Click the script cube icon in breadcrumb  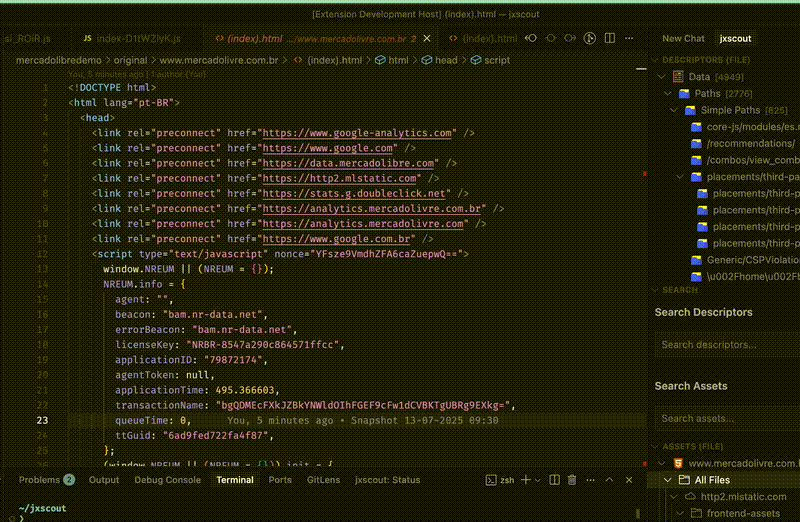476,60
